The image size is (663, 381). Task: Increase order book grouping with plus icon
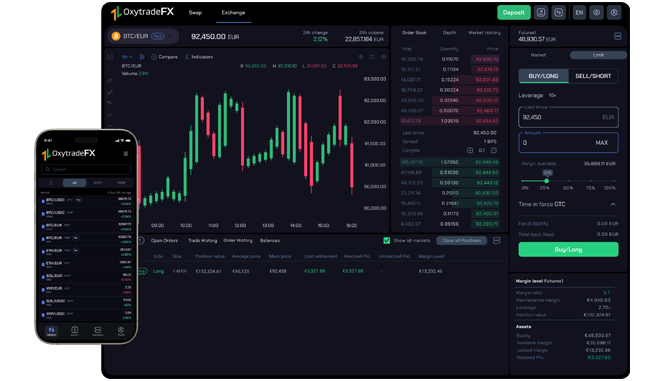[470, 150]
